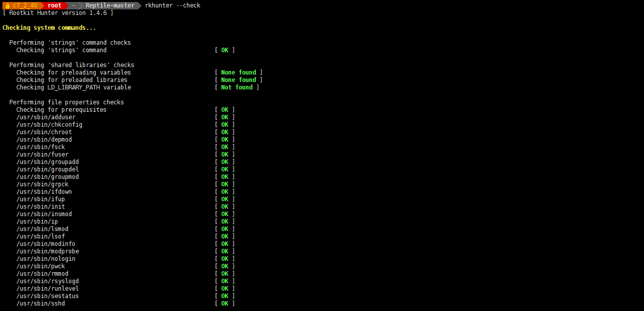
Task: Click OK status for /usr/sbin/rsyslogd
Action: point(225,281)
